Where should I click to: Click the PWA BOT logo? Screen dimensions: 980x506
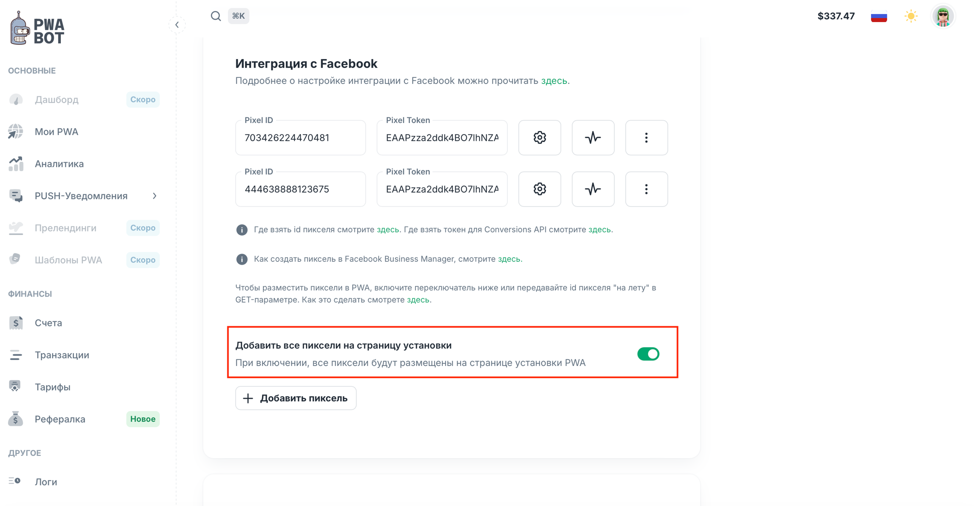tap(37, 28)
